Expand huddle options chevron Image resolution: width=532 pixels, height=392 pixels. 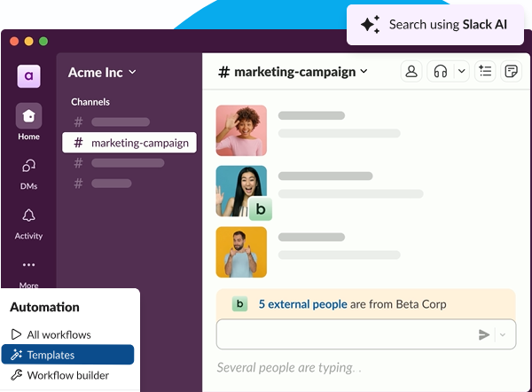click(461, 71)
